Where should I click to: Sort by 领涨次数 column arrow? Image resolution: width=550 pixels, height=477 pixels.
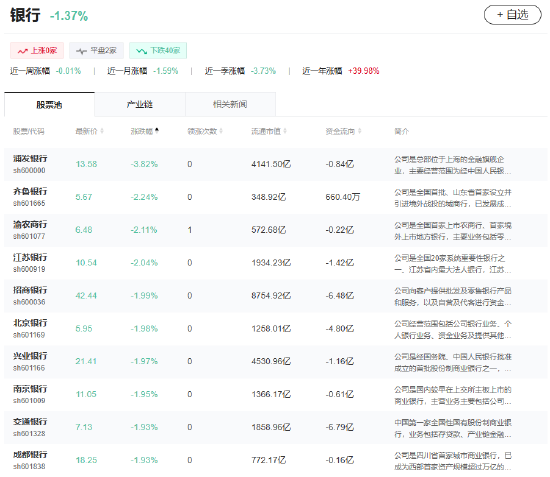coord(221,131)
